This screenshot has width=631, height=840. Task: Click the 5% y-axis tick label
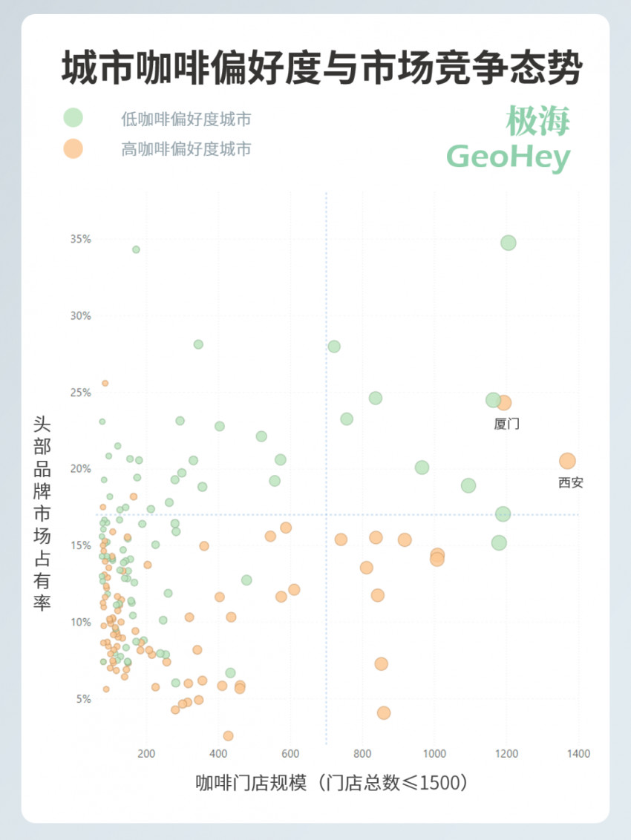point(83,698)
